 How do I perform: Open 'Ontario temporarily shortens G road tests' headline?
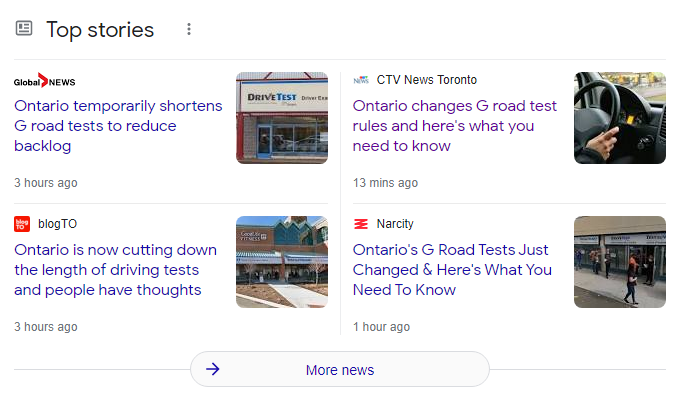118,126
